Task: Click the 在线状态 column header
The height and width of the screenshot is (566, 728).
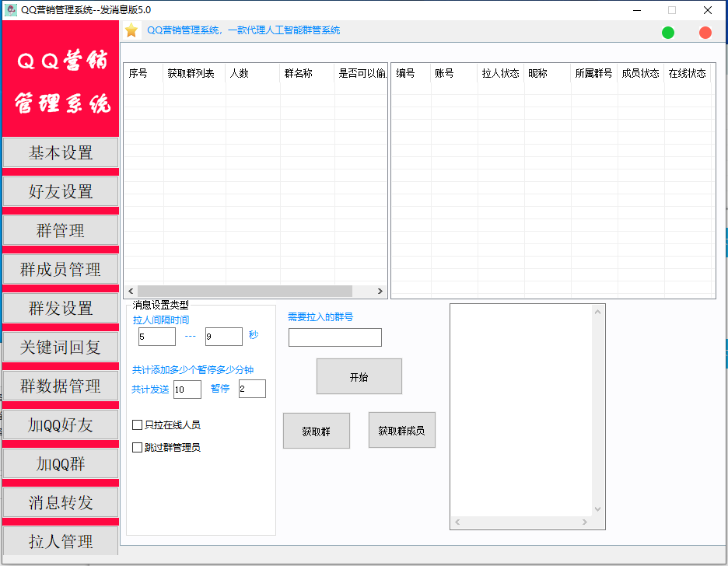Action: click(688, 73)
